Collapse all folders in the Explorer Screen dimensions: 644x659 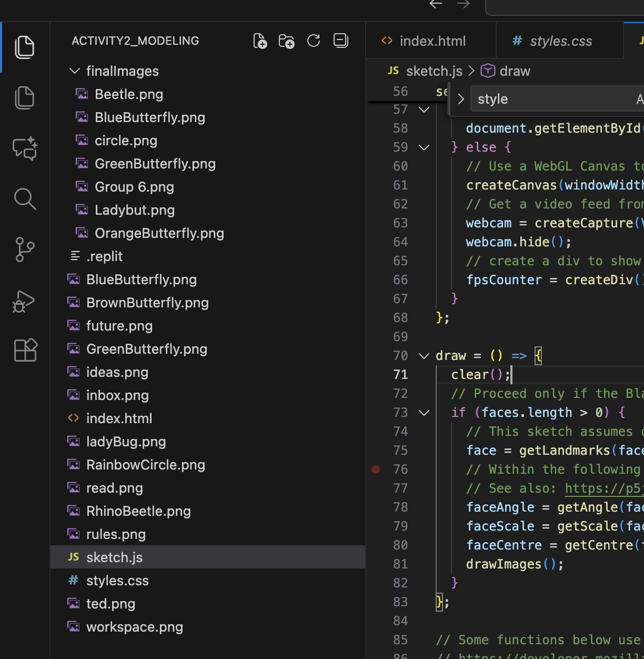coord(340,41)
